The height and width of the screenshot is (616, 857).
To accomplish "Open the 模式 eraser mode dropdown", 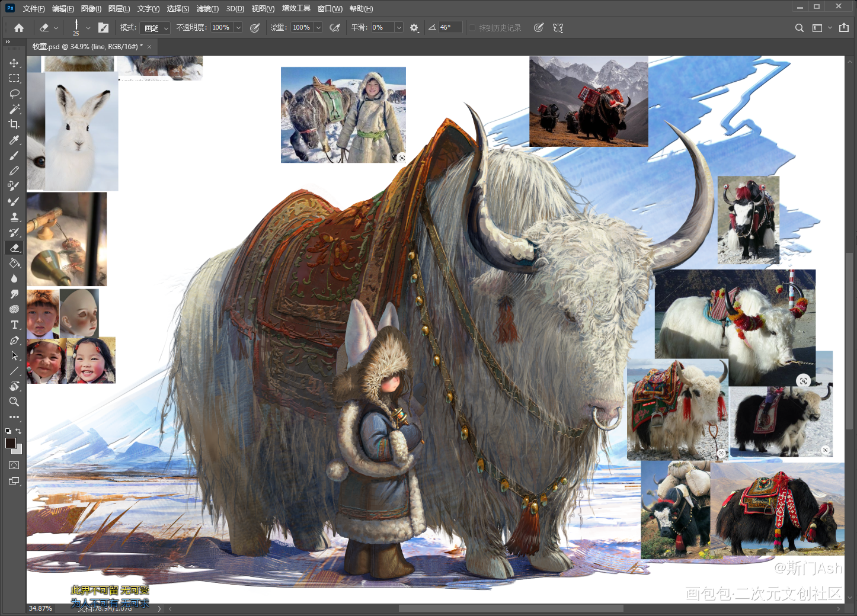I will click(x=156, y=28).
